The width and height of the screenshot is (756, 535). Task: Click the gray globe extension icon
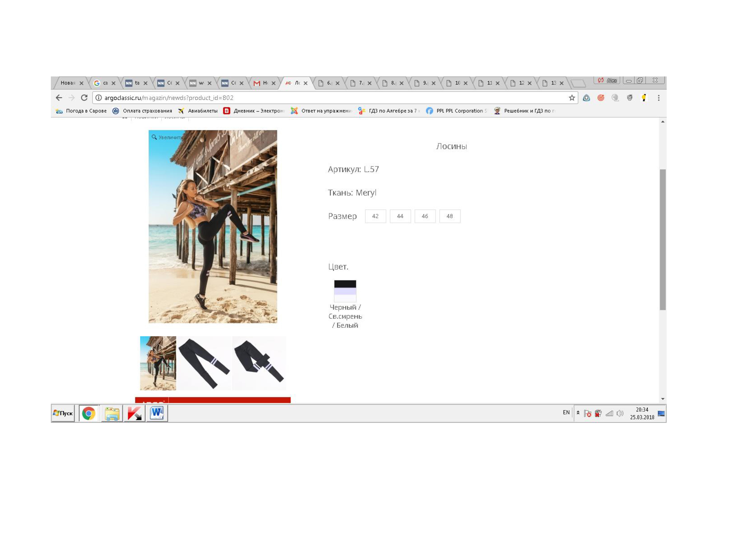pyautogui.click(x=615, y=98)
